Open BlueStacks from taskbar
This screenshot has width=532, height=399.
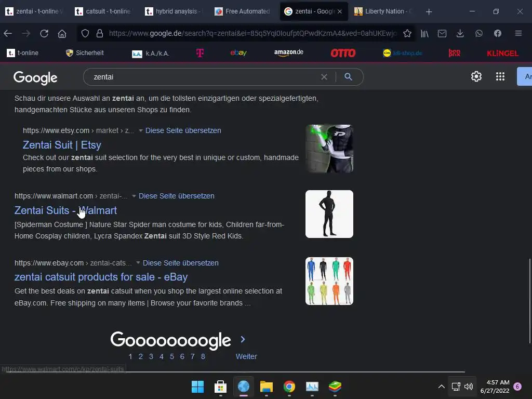335,387
